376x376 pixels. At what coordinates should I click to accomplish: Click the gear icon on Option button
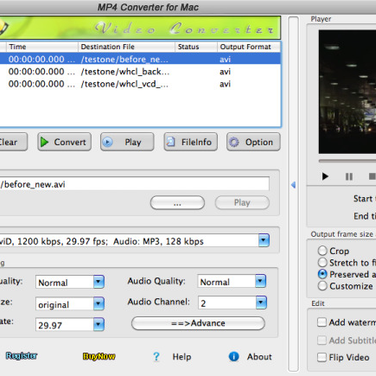[234, 142]
